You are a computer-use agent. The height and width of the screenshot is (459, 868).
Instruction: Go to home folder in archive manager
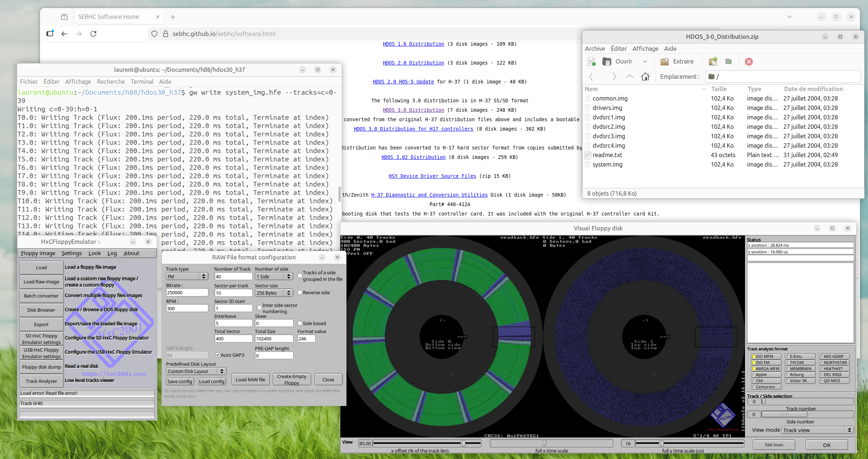tap(645, 77)
